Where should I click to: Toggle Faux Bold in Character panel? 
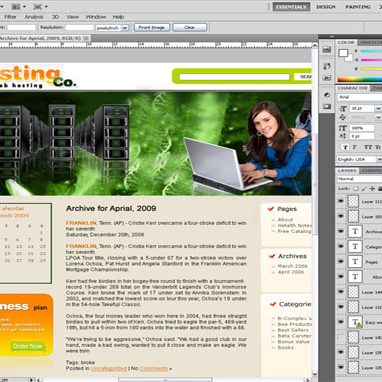(x=345, y=147)
